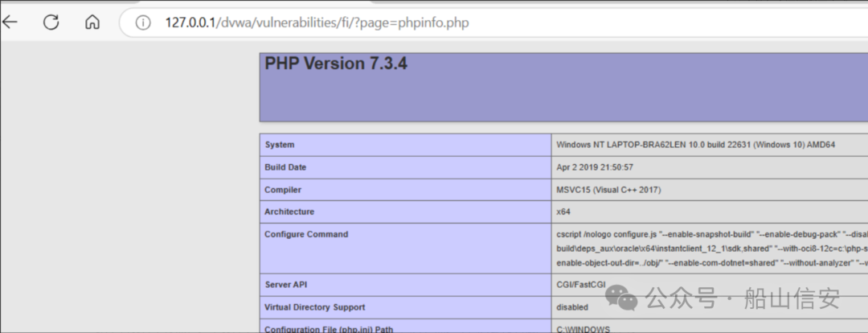
Task: Select the Build Date row label
Action: pos(285,167)
